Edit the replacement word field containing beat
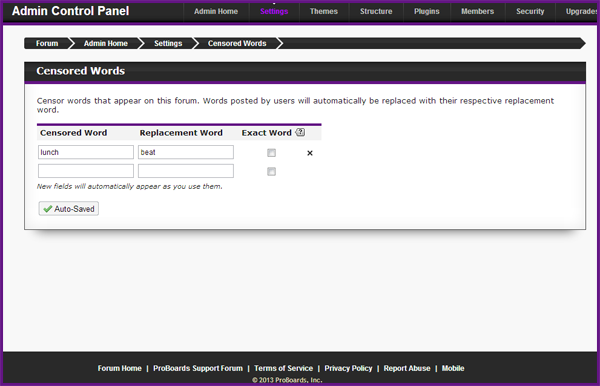 [x=186, y=152]
